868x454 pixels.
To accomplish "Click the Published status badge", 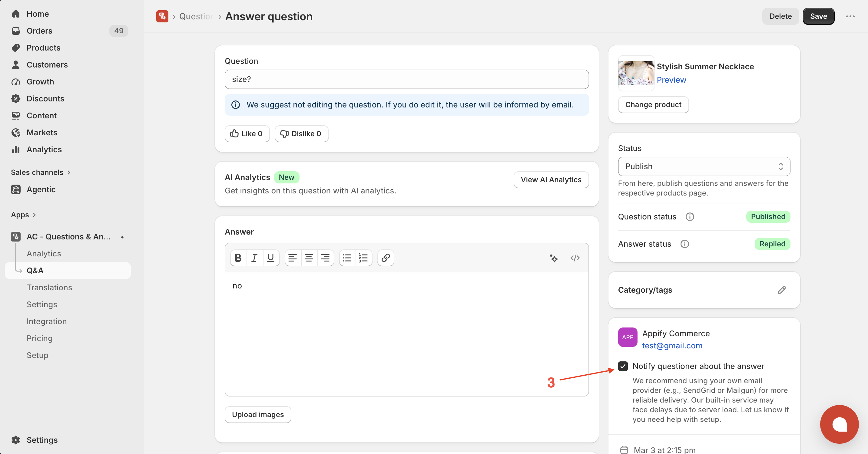I will click(x=768, y=217).
